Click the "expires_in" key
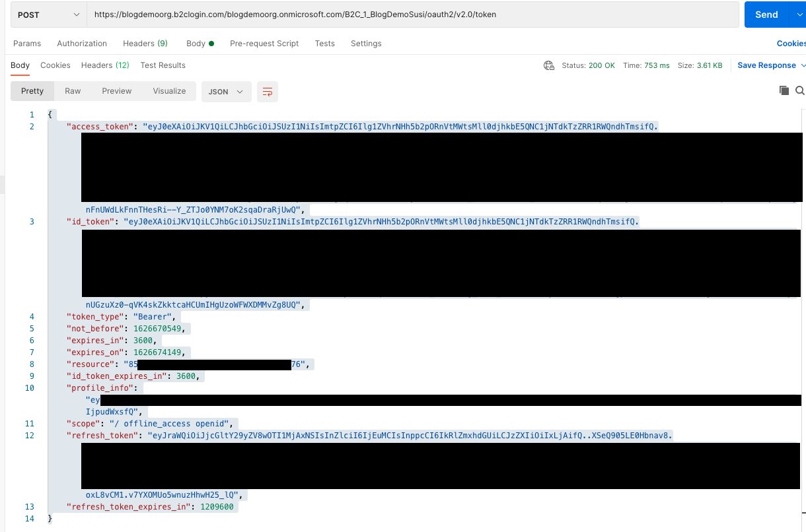This screenshot has width=806, height=532. pos(95,341)
